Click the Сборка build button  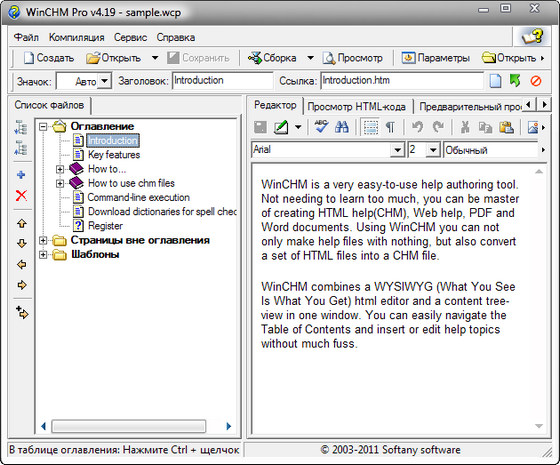coord(272,58)
